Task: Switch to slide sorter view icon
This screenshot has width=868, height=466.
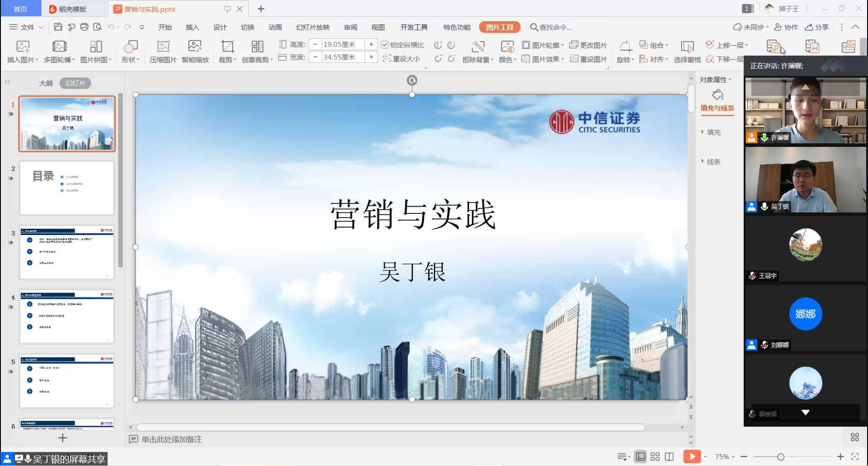Action: 655,457
